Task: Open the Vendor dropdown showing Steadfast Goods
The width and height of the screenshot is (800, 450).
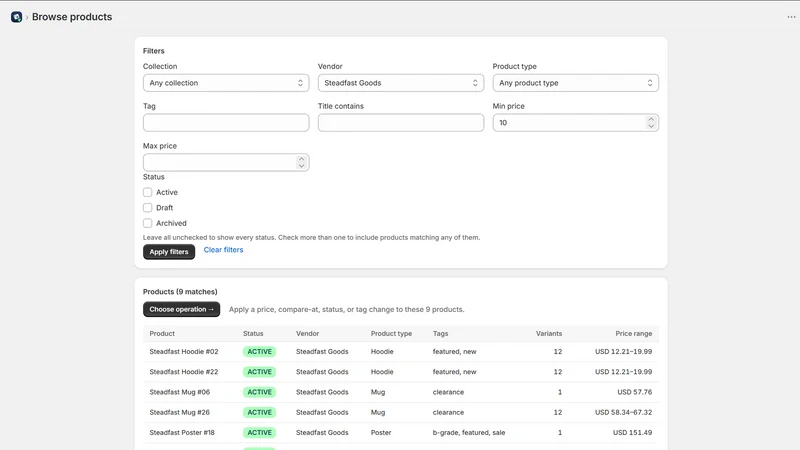Action: pos(401,83)
